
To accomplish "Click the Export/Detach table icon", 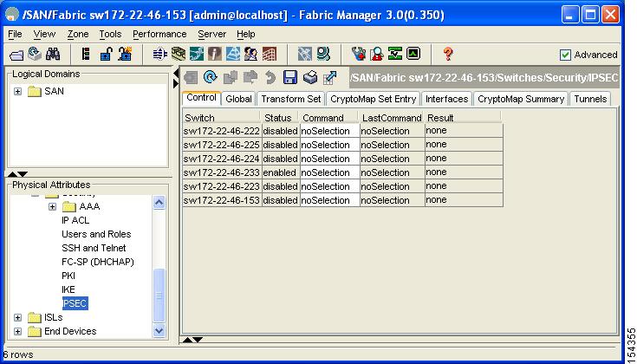I will 330,78.
